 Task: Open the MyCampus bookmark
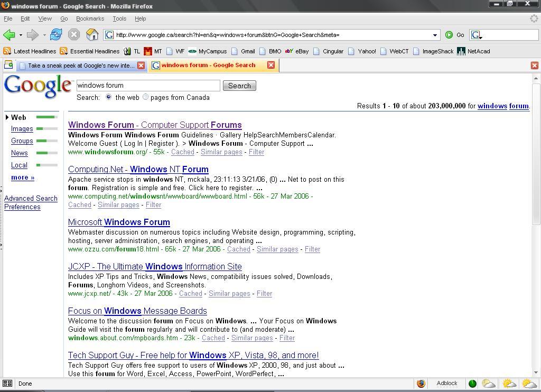point(208,51)
